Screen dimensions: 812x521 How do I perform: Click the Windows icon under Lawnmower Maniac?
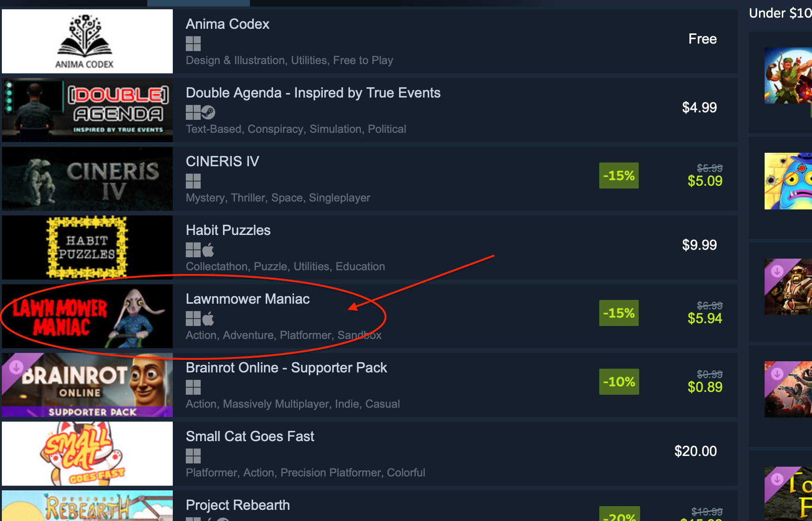(193, 319)
